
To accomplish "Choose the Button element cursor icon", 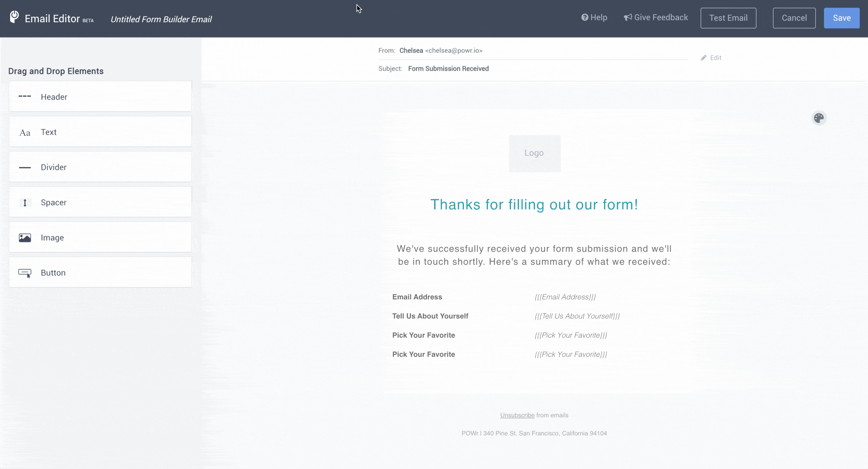I will pyautogui.click(x=25, y=273).
